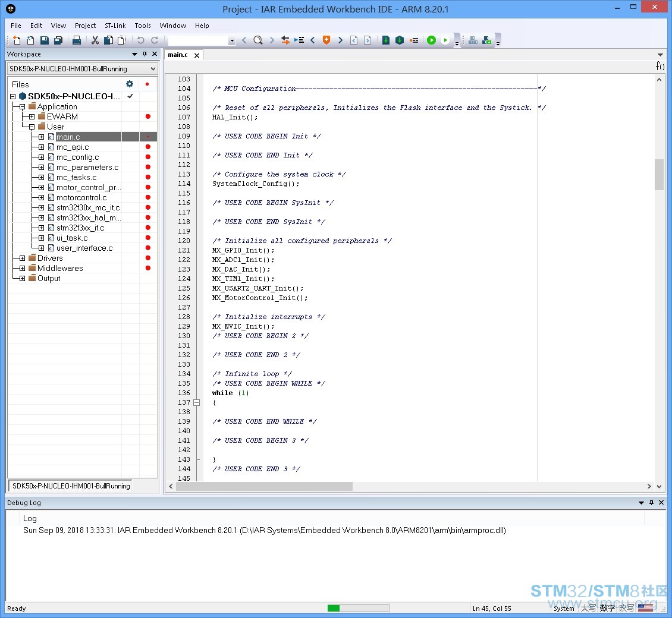Undo the last edit

coord(140,40)
